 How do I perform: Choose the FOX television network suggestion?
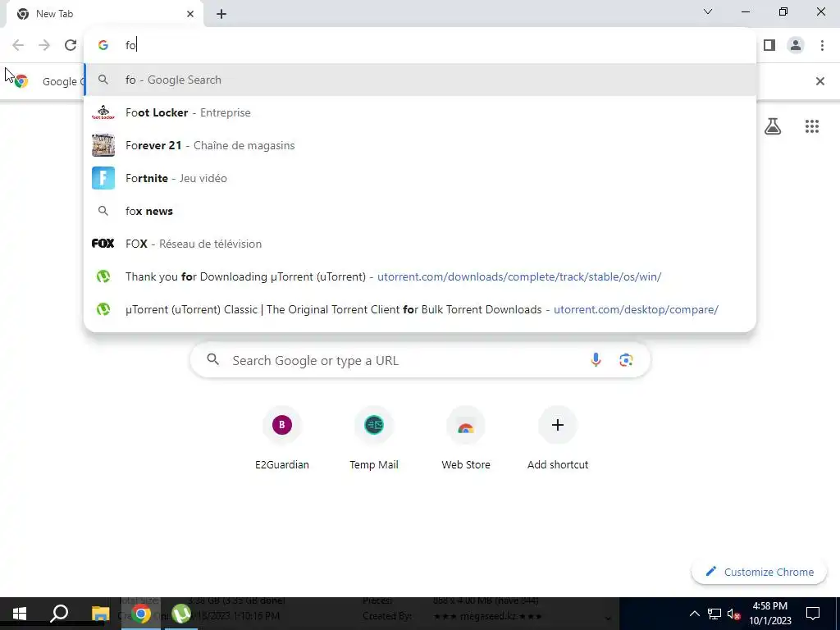click(420, 244)
